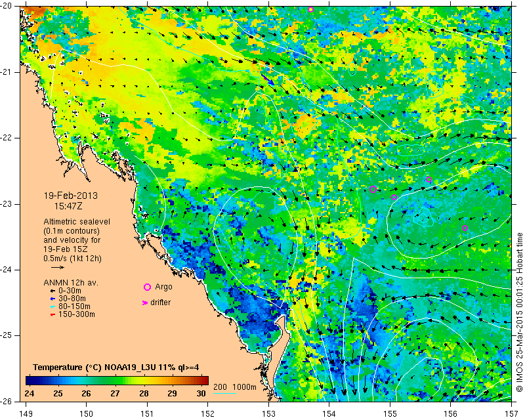Click the latitude axis label -23

point(7,204)
